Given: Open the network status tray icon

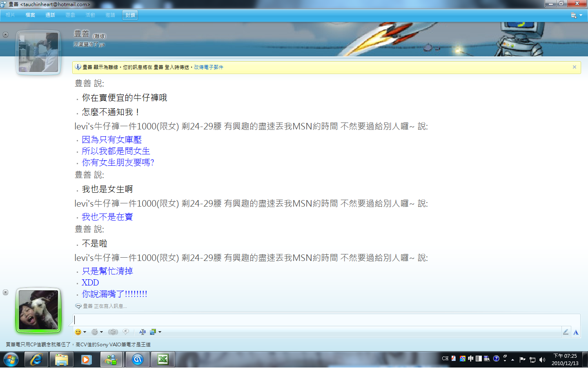Looking at the screenshot, I should (532, 360).
